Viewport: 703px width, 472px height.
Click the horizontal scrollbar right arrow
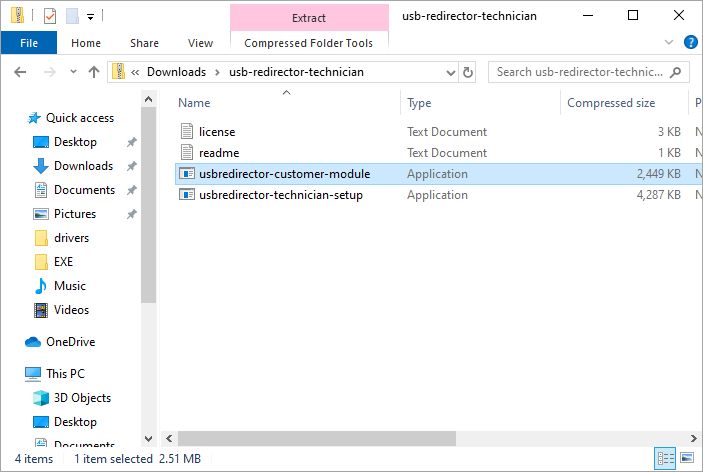point(694,438)
